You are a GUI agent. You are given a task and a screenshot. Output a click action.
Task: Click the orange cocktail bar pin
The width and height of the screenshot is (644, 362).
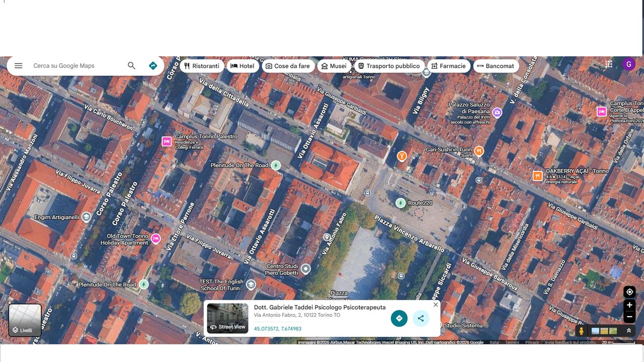coord(401,156)
